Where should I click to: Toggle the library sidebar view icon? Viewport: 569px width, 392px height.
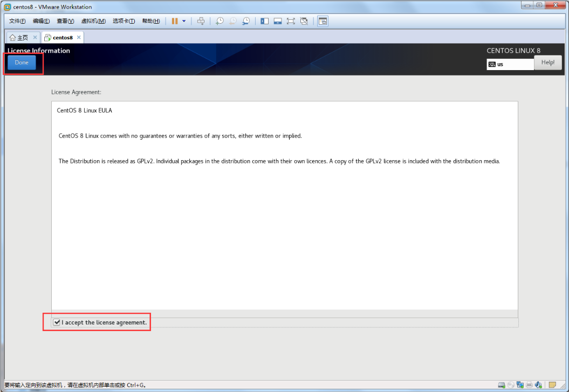264,21
